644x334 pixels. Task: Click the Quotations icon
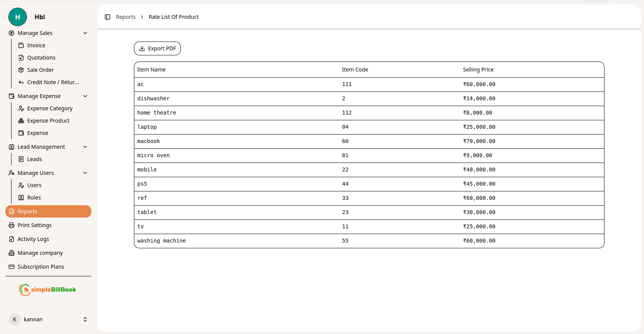21,58
